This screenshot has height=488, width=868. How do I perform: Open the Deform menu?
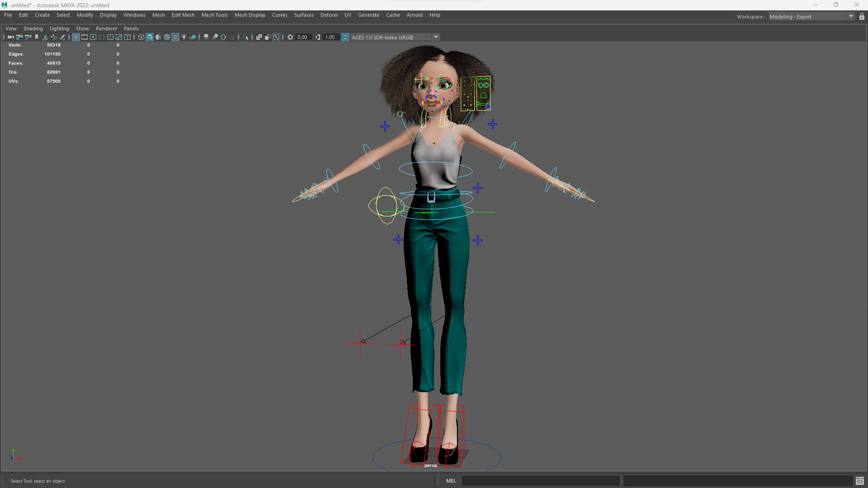tap(329, 15)
